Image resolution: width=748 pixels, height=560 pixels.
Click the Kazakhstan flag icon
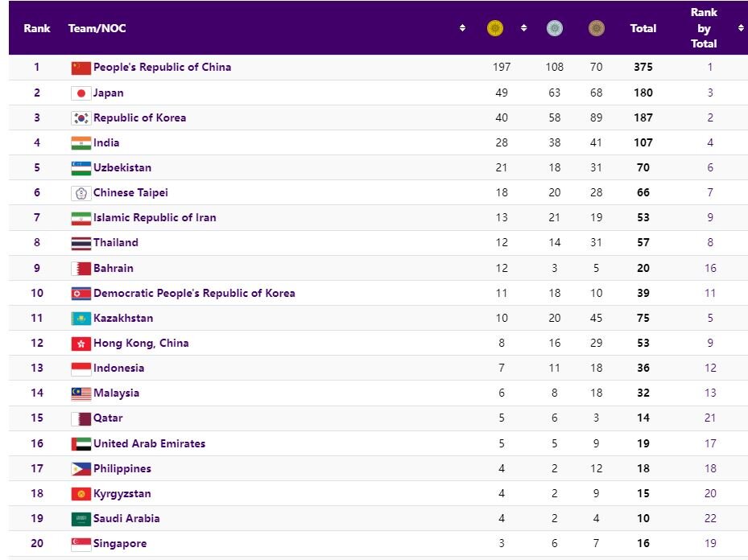(x=81, y=319)
